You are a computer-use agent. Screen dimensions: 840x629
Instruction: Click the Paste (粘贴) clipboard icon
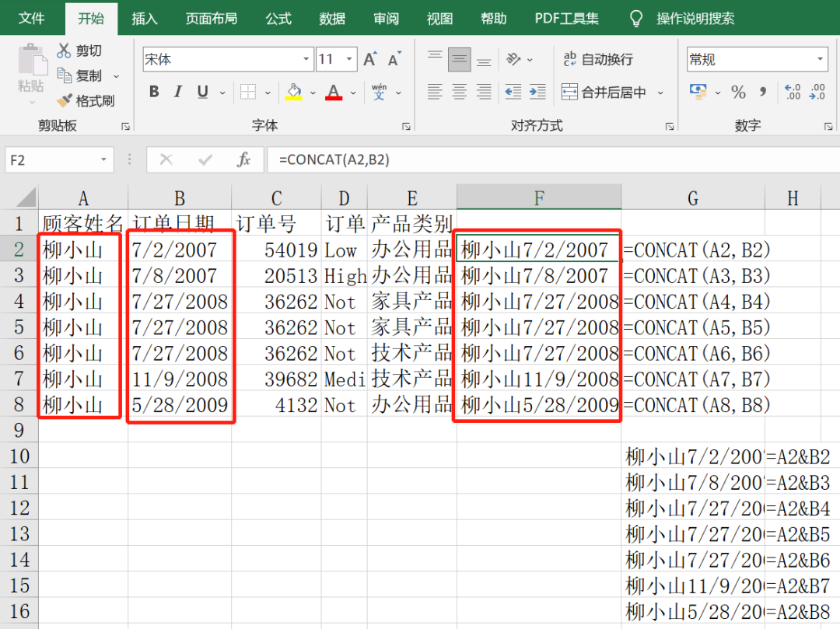coord(31,60)
